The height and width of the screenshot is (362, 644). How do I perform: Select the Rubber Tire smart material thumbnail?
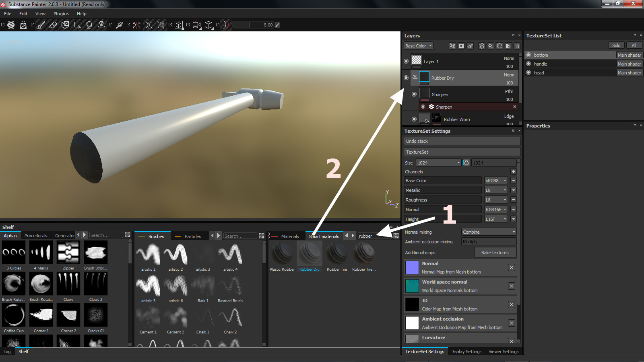pos(337,254)
